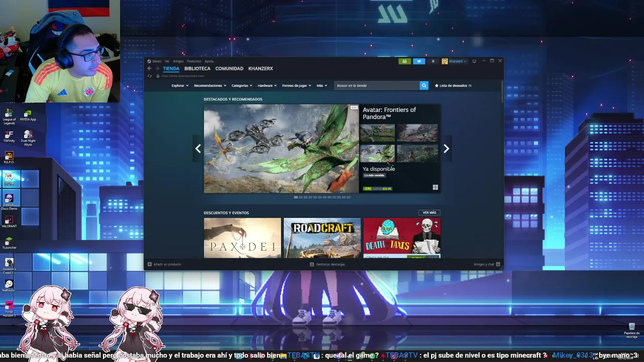Open TLauncher desktop shortcut

pyautogui.click(x=9, y=243)
